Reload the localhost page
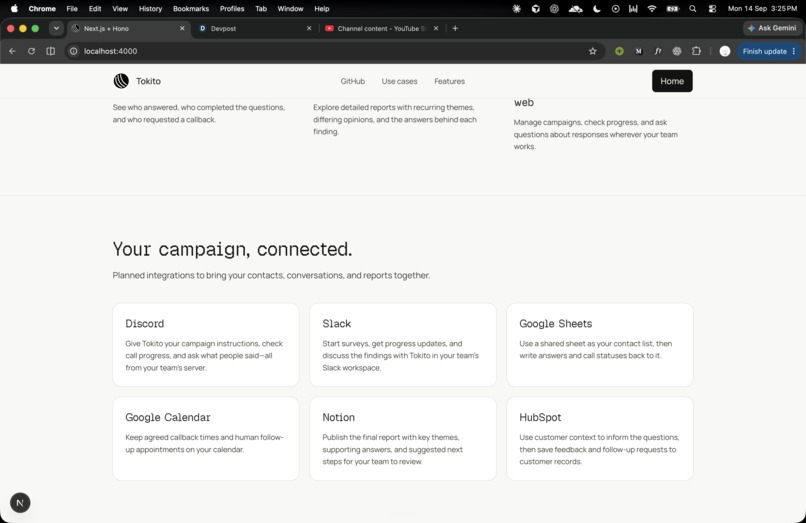 (x=31, y=51)
